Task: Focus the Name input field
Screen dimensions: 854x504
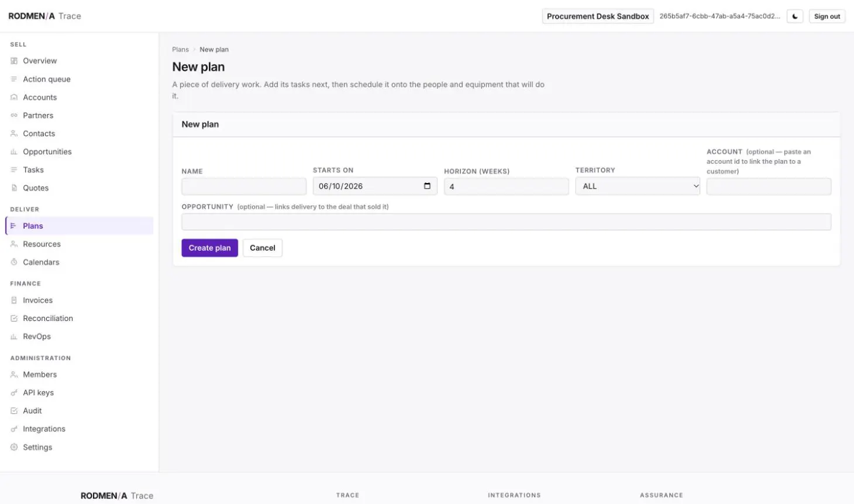Action: 244,187
